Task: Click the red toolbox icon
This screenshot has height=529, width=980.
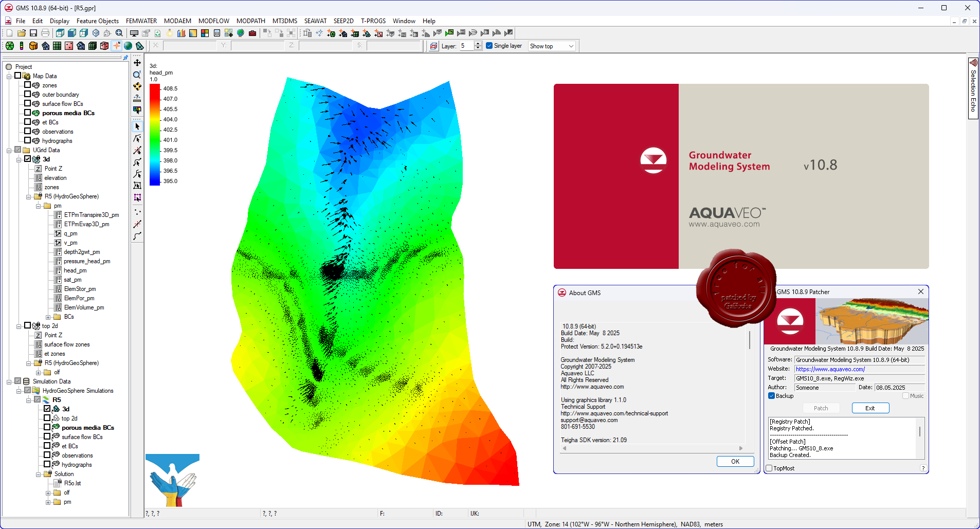Action: (x=252, y=33)
